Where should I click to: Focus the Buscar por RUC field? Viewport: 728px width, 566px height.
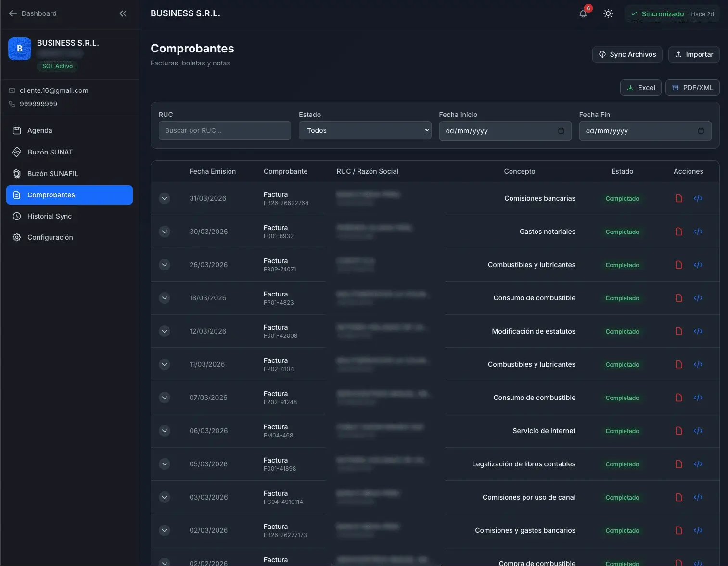coord(225,130)
